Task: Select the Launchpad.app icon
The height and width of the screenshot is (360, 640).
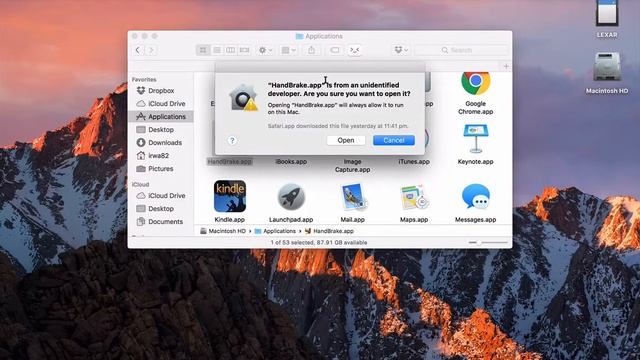Action: (291, 197)
